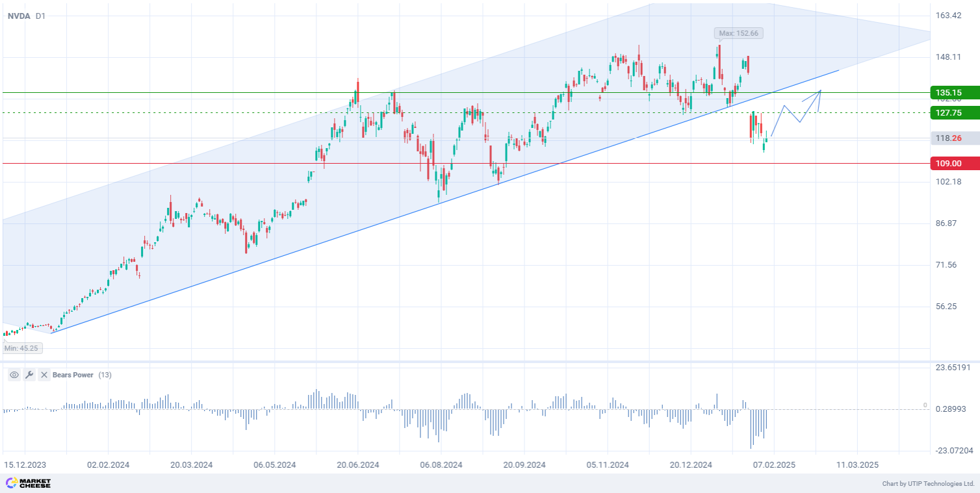Click the 15.12.2023 date axis label
The image size is (980, 493).
point(25,465)
